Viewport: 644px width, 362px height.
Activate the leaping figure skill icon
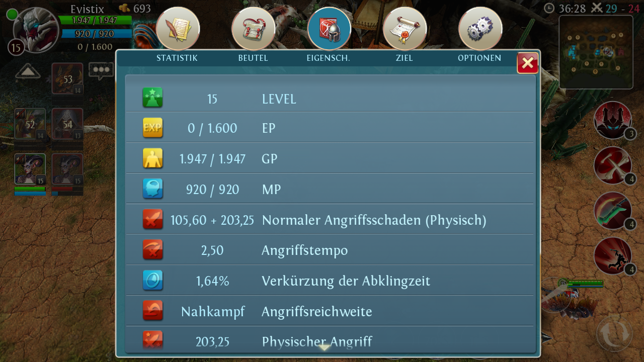pos(613,256)
